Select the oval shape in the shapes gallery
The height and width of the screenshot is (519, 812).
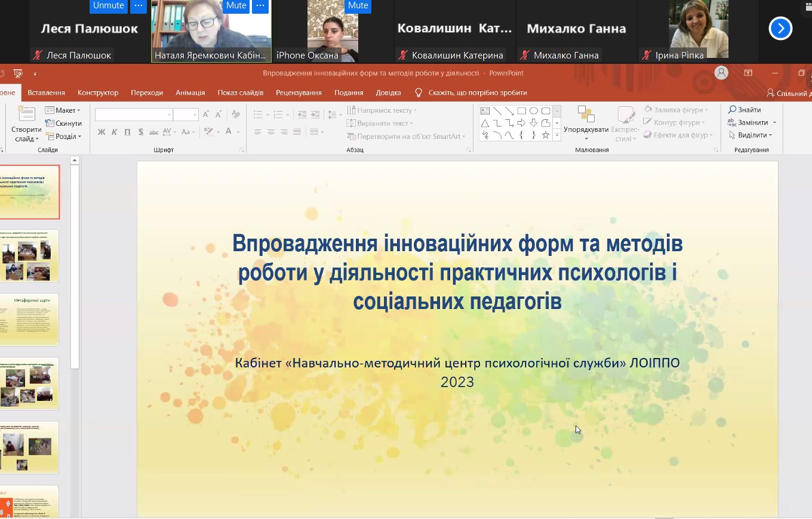(534, 111)
